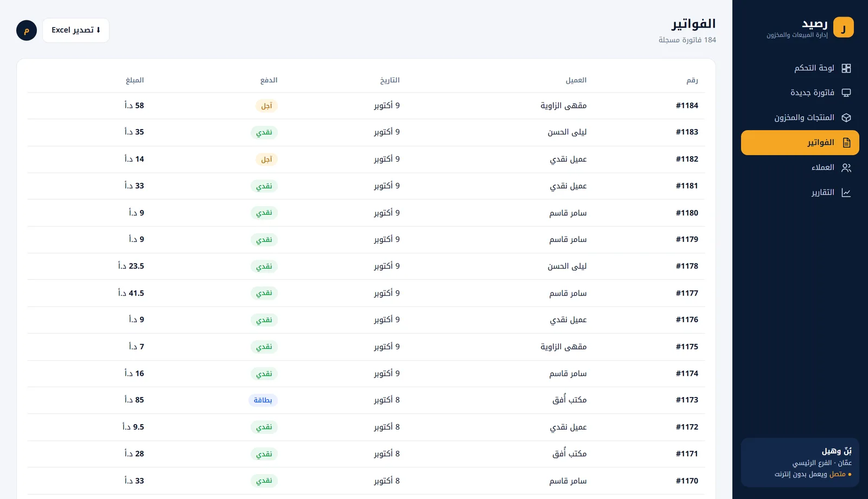868x499 pixels.
Task: Click the reports chart icon
Action: [846, 193]
